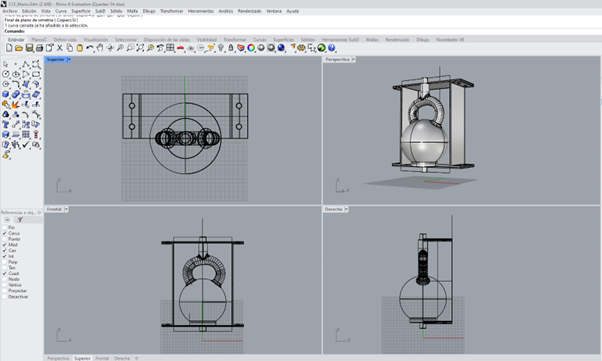Click the filter funnel icon in snap panel
Image resolution: width=602 pixels, height=361 pixels.
(x=20, y=220)
